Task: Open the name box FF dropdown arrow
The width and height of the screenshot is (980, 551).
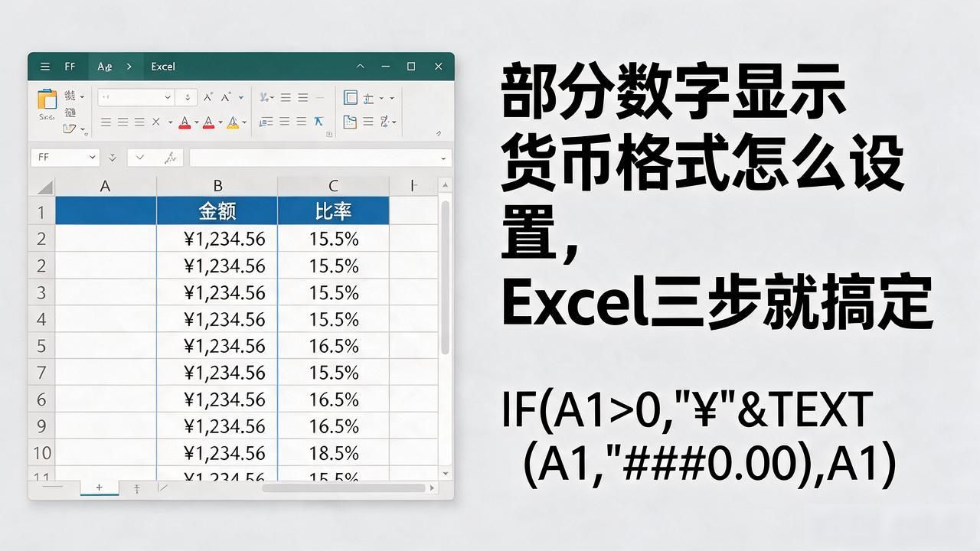Action: (x=93, y=157)
